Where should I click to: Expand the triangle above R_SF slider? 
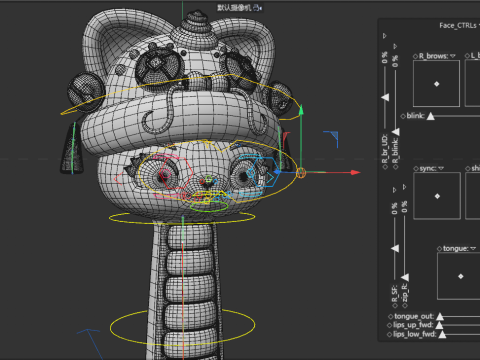395,190
